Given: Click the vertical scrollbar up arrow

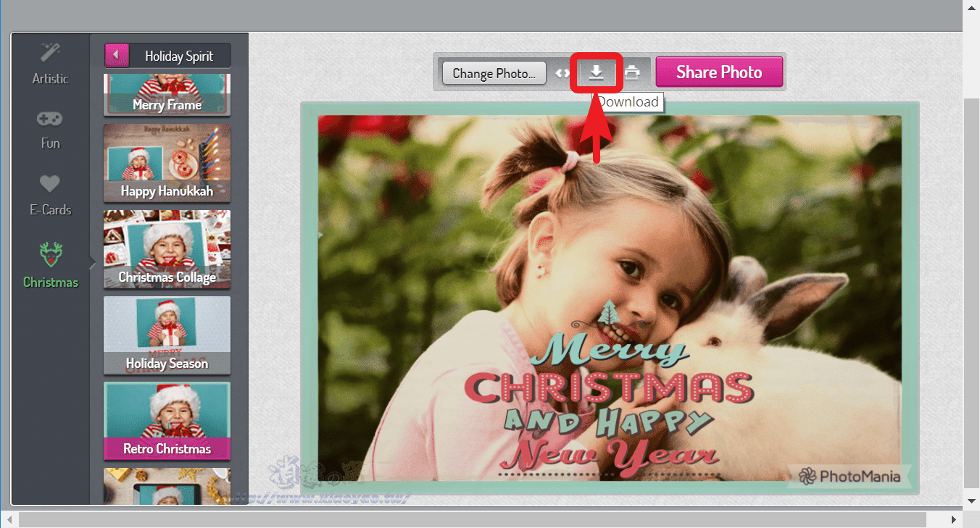Looking at the screenshot, I should (x=972, y=7).
